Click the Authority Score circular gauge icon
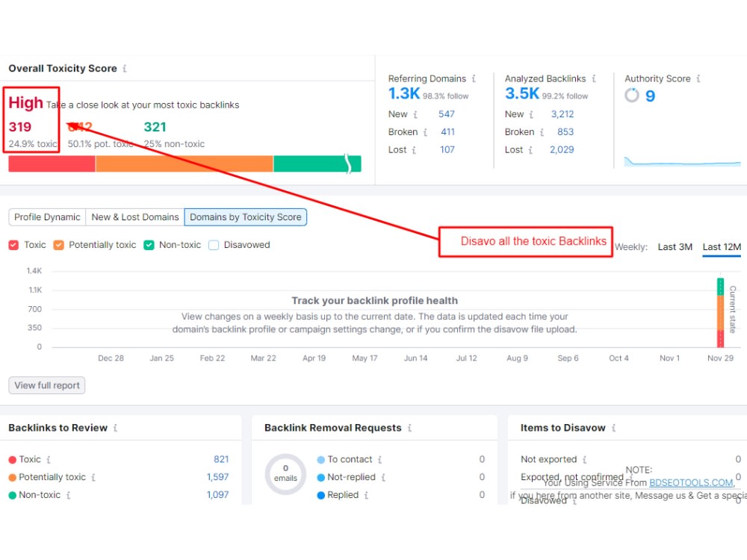Screen dimensions: 747x560 (632, 96)
